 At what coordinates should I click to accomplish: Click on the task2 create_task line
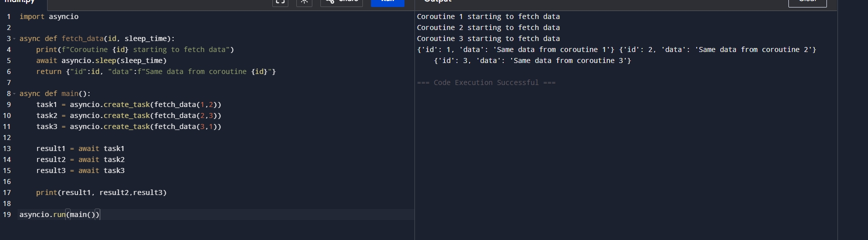(129, 115)
